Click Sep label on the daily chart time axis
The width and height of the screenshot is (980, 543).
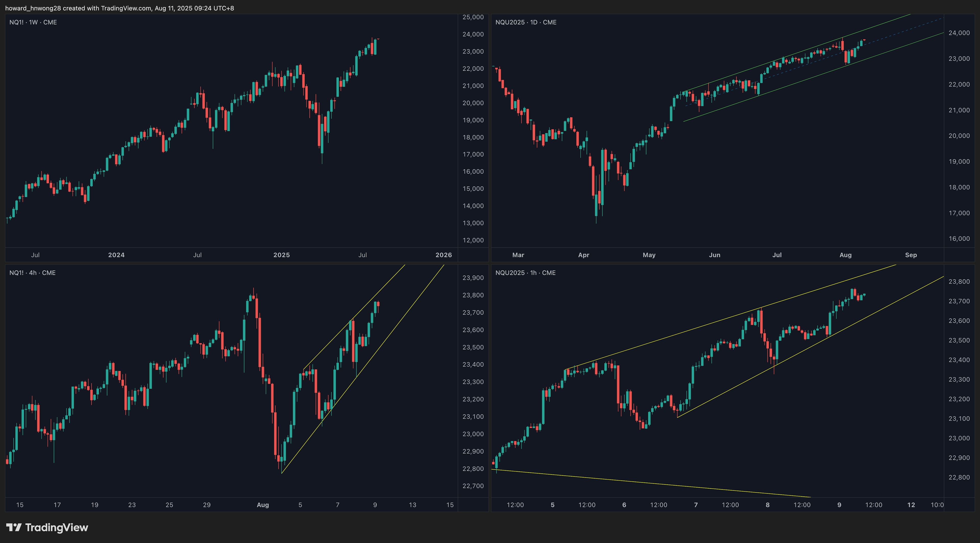click(911, 255)
